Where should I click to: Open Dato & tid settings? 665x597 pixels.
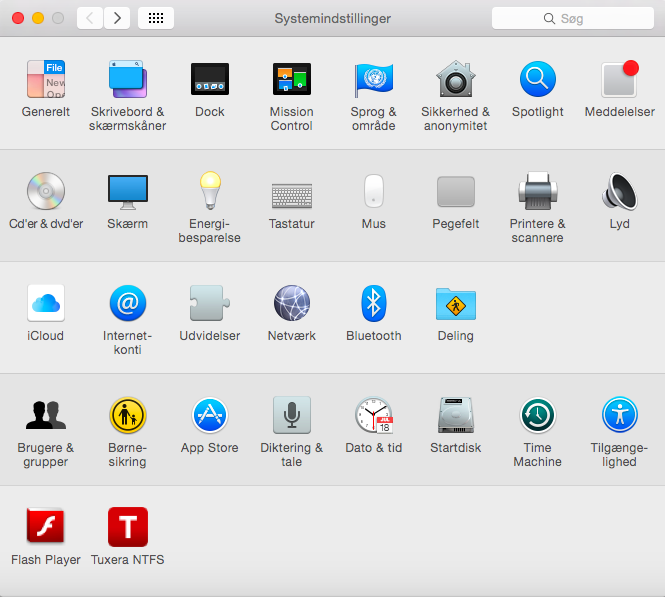[x=373, y=415]
